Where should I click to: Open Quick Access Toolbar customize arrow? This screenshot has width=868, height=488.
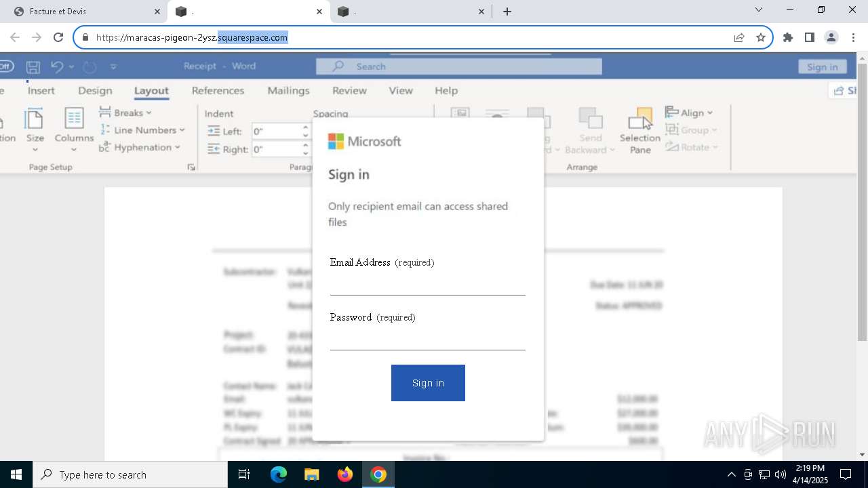pyautogui.click(x=113, y=66)
